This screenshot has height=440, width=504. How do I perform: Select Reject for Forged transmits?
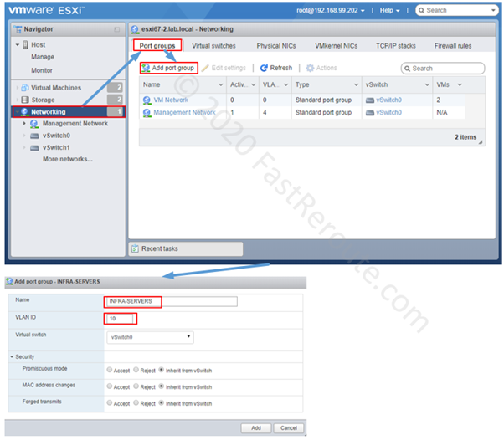[136, 402]
